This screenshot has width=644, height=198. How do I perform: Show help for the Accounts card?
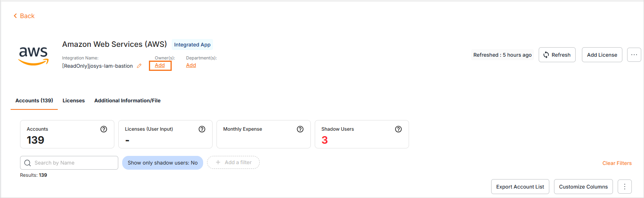(104, 129)
